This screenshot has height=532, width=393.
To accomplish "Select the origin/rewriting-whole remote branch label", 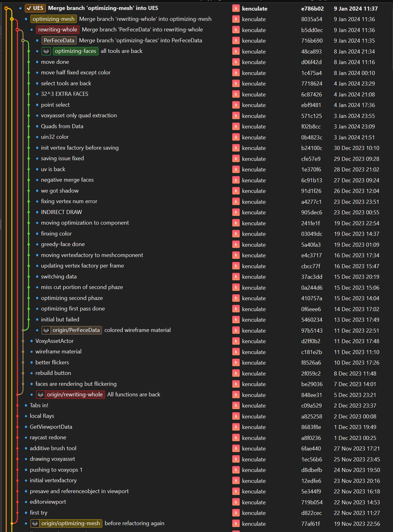I will click(x=71, y=395).
